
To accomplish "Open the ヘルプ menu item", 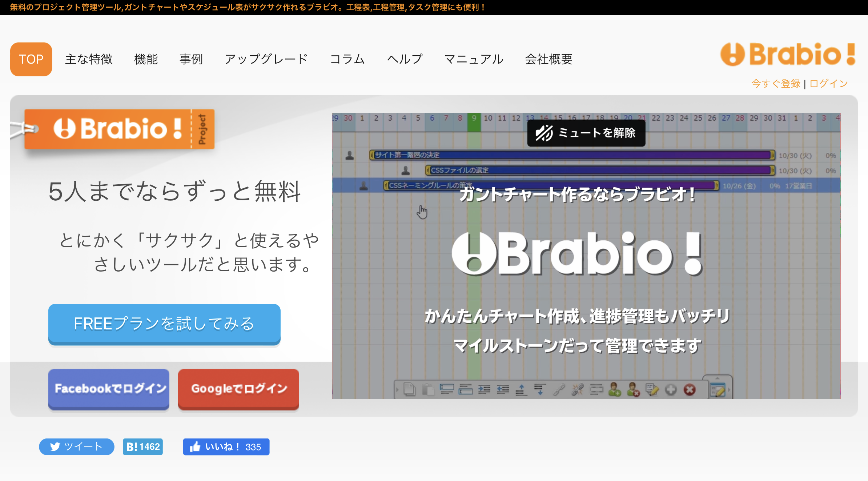I will click(405, 59).
